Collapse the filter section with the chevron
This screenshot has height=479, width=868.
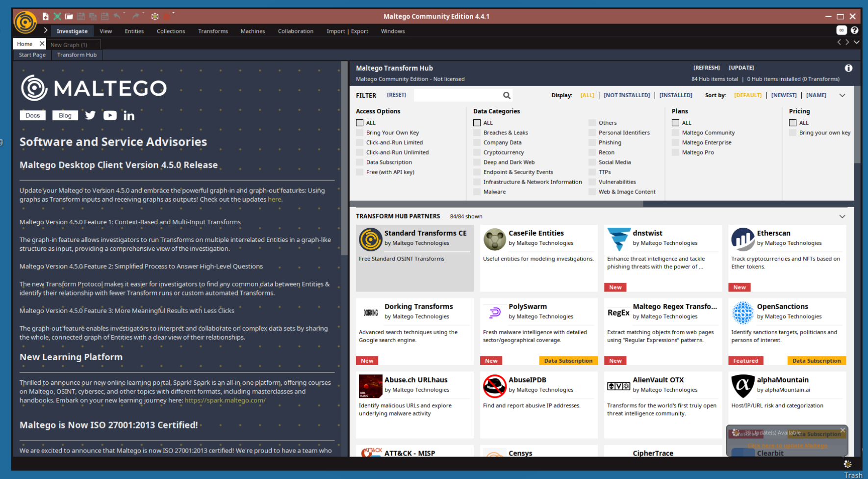point(842,95)
